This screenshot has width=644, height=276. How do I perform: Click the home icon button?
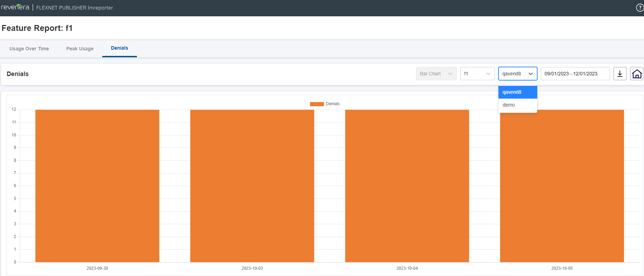click(636, 74)
